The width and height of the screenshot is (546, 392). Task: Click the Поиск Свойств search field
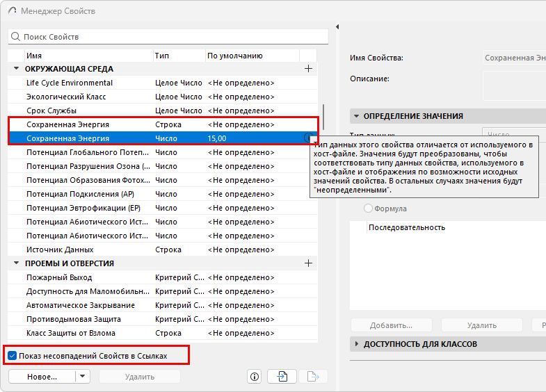tap(168, 37)
